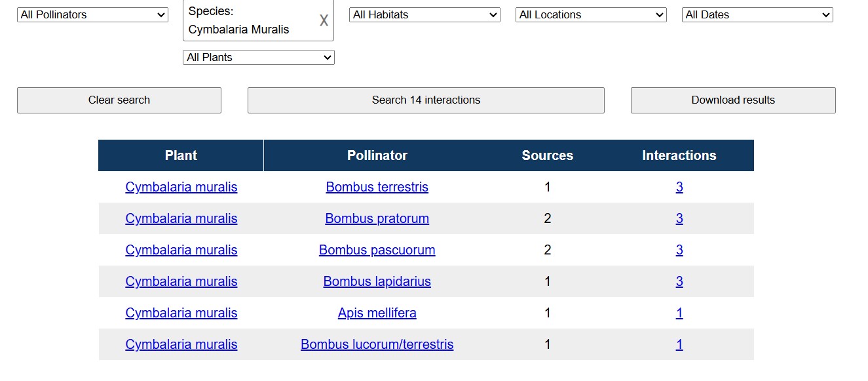Remove the Cymbalaria Muralis species filter

[324, 21]
